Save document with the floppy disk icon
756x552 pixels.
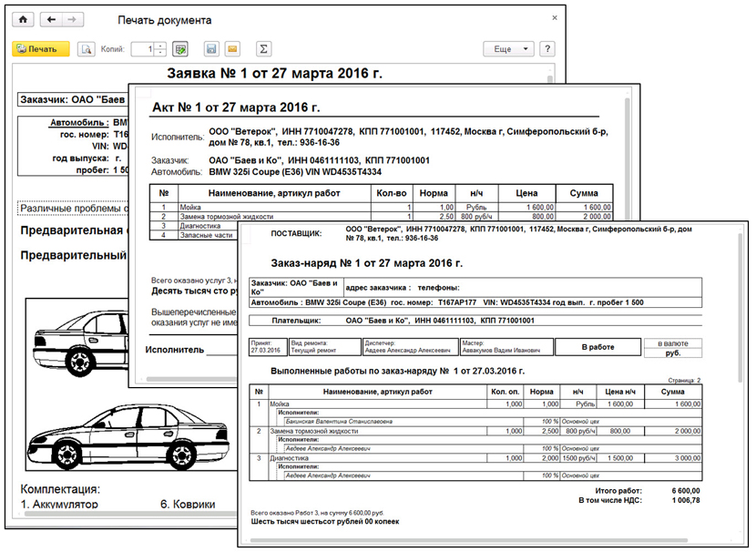211,49
